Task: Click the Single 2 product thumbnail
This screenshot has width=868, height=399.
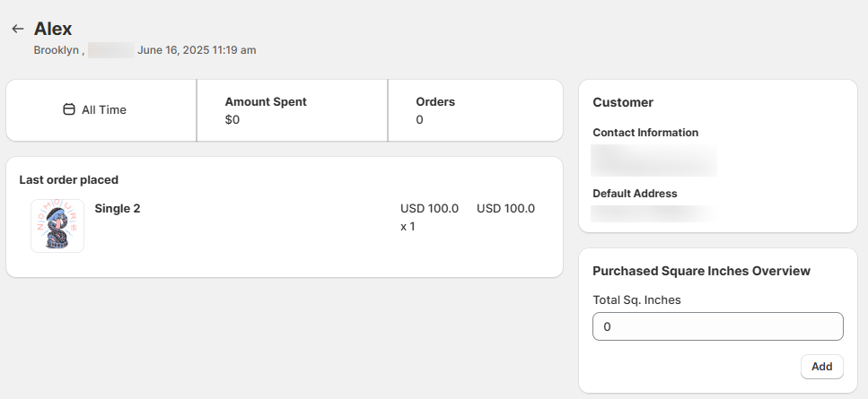Action: coord(57,226)
